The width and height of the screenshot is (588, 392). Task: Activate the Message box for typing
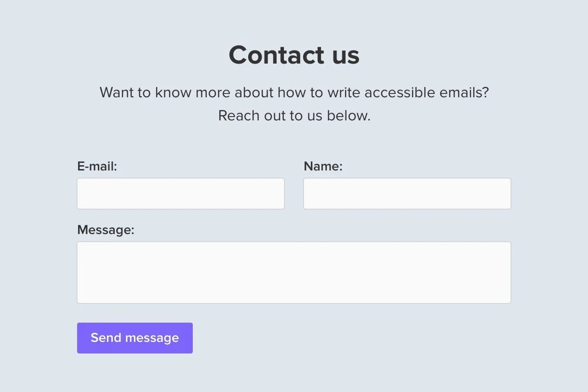pyautogui.click(x=294, y=272)
